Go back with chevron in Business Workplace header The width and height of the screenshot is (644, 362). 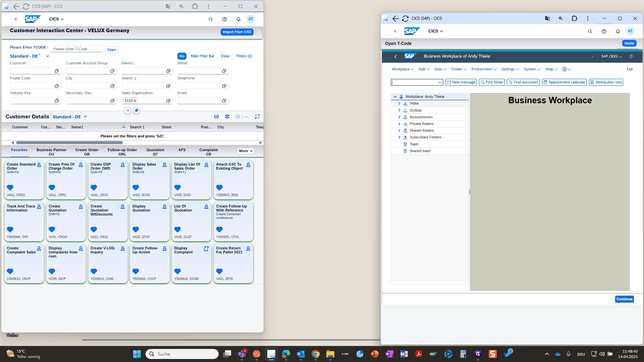pyautogui.click(x=395, y=56)
